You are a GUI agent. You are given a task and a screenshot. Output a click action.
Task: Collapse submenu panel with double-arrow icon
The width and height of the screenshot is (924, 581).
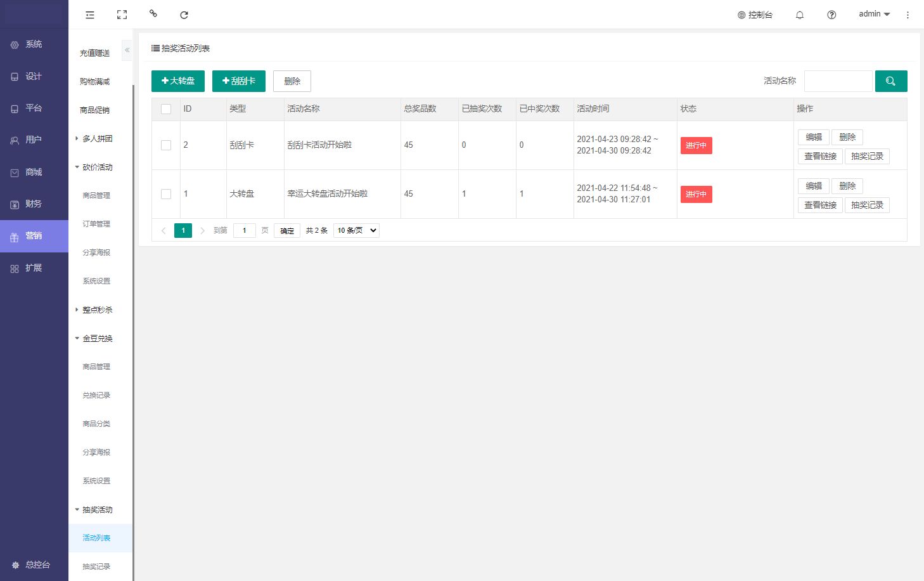pyautogui.click(x=127, y=50)
